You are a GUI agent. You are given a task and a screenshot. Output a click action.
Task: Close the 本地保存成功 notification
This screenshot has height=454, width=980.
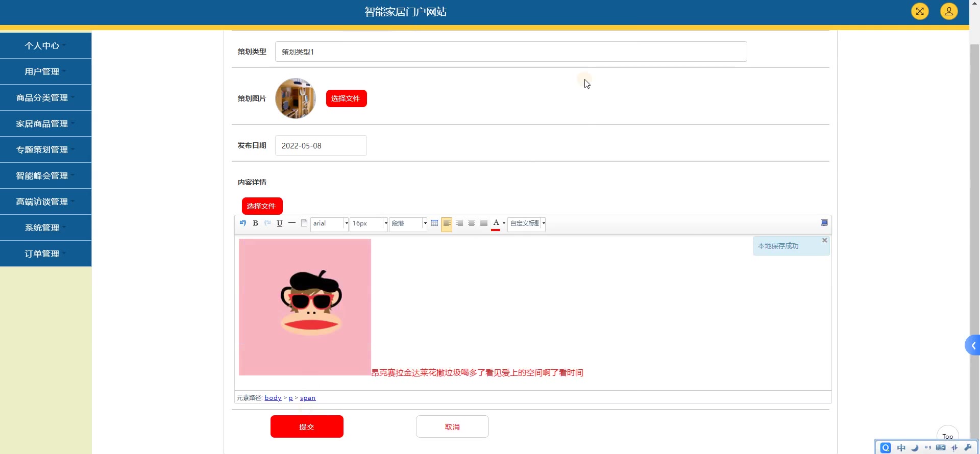(x=824, y=240)
